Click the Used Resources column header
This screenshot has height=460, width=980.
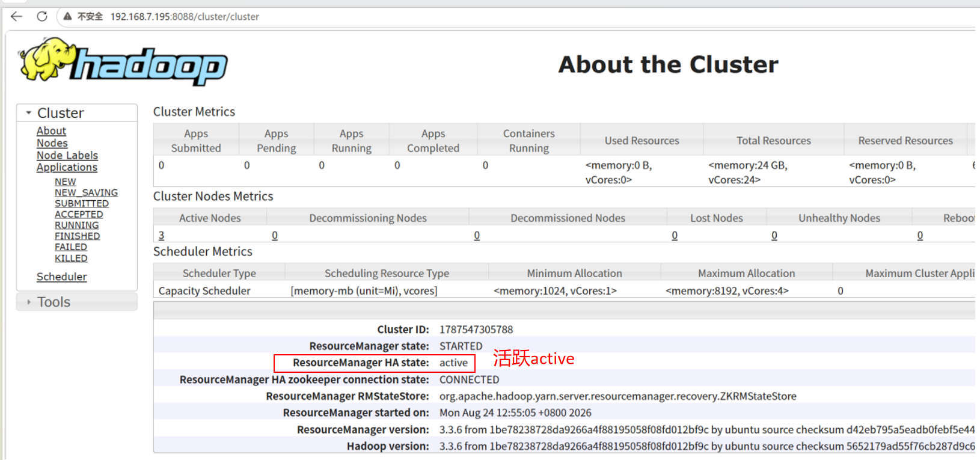[x=642, y=141]
